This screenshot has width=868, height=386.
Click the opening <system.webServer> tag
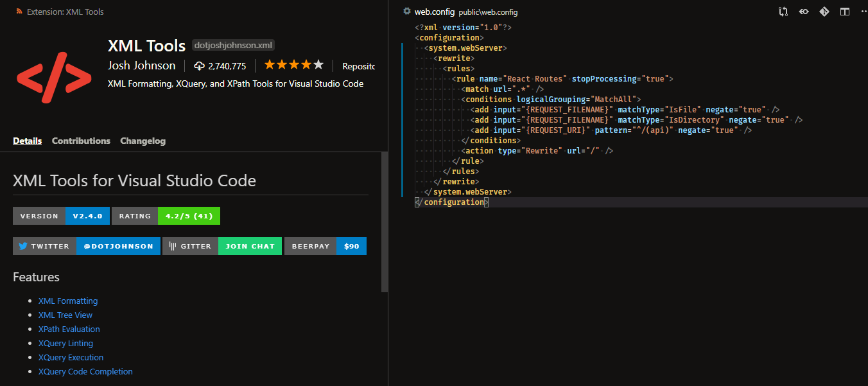(465, 48)
